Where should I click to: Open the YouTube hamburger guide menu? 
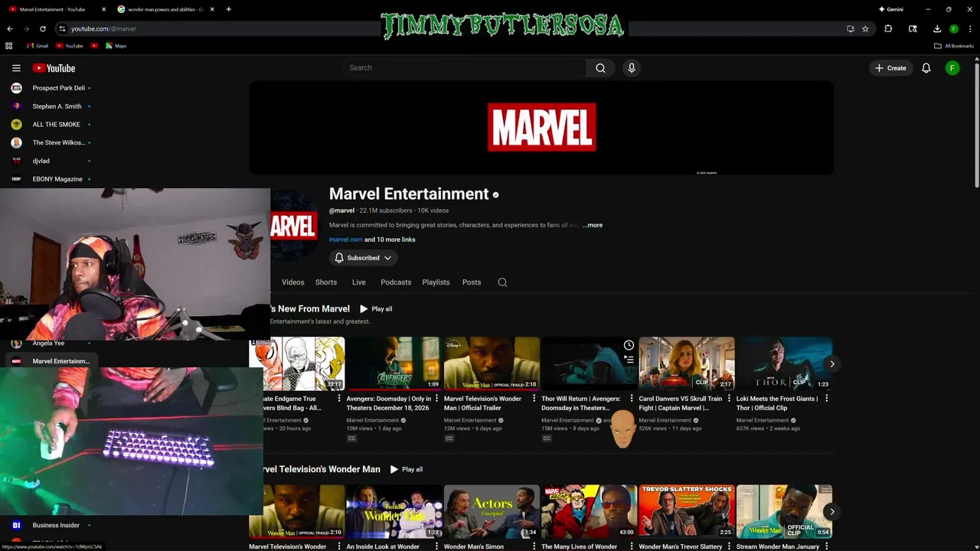(16, 68)
